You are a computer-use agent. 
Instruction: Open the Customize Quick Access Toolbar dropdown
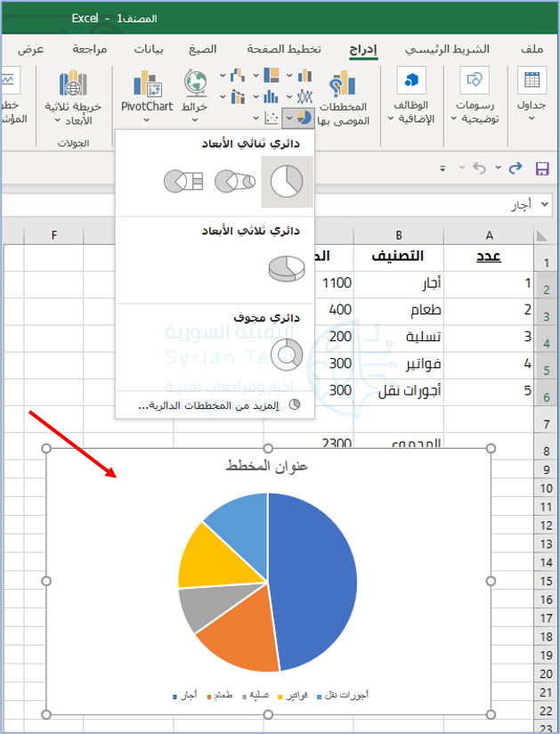coord(442,168)
